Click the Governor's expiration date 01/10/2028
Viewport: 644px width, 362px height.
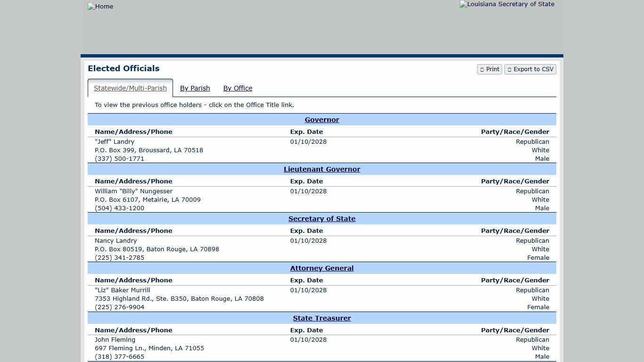point(308,142)
